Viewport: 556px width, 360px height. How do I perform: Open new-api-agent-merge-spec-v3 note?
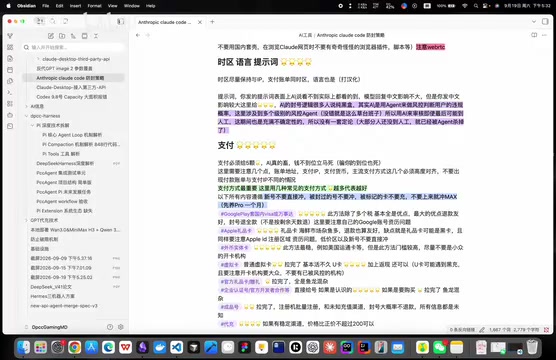click(64, 306)
